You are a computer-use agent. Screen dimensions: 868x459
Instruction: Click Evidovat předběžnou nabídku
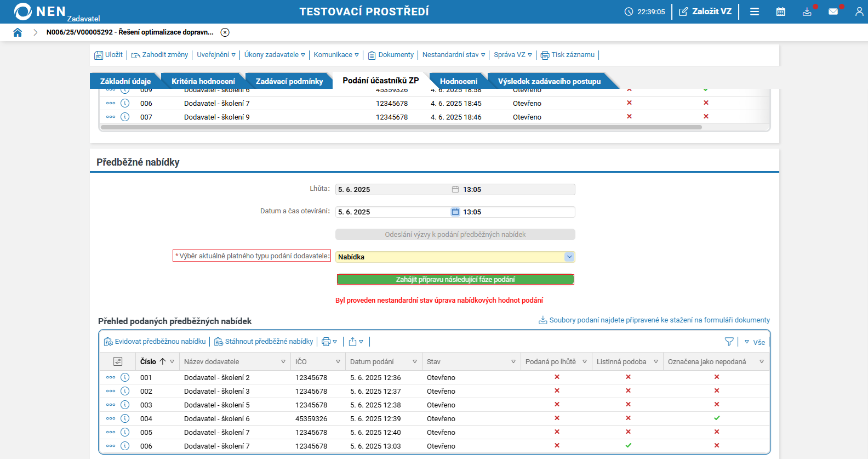[x=155, y=342]
